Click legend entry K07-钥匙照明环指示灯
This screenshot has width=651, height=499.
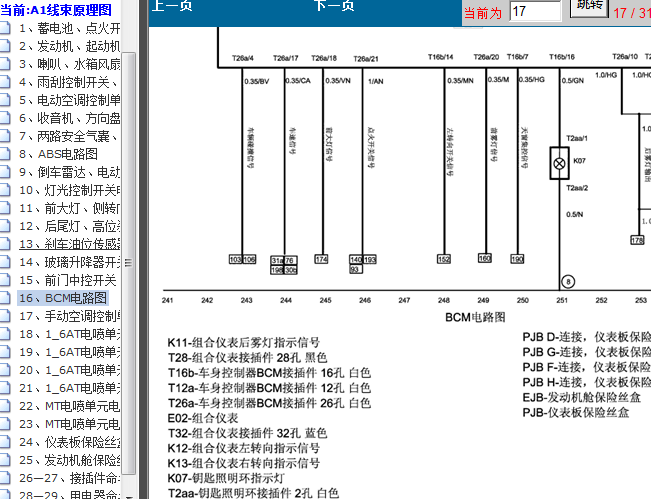pyautogui.click(x=226, y=478)
